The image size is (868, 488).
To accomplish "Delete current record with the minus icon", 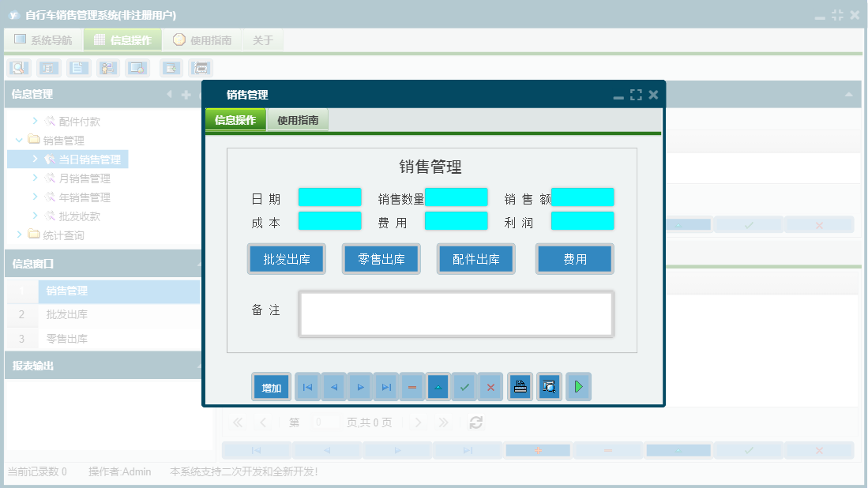I will pos(411,386).
